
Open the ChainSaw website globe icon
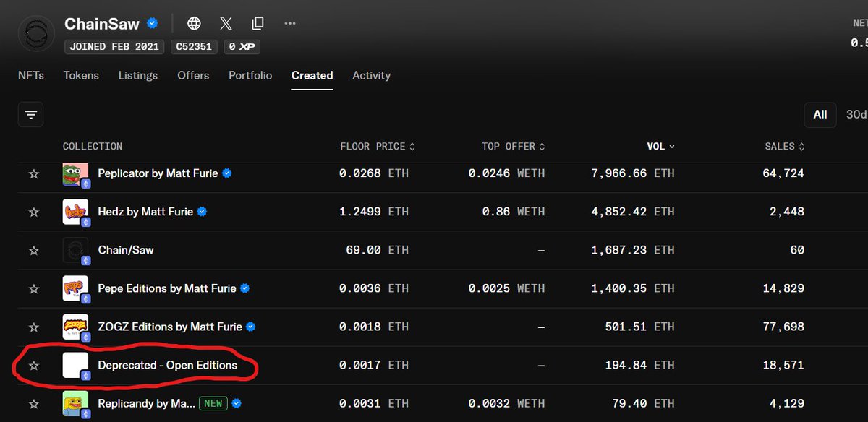coord(194,23)
